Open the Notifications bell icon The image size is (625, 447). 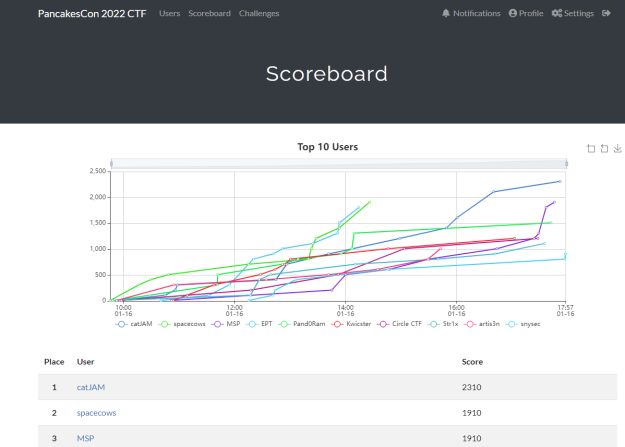point(446,14)
